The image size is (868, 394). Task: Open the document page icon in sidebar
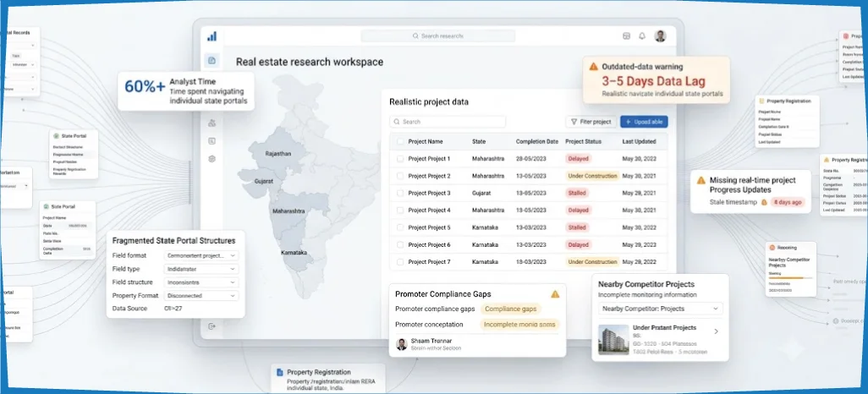click(212, 60)
